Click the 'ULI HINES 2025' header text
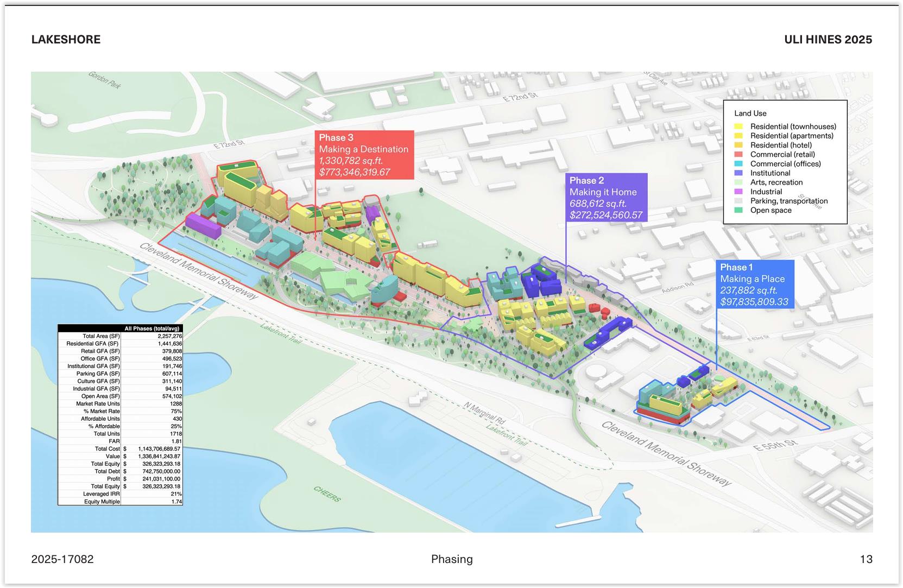 (828, 40)
